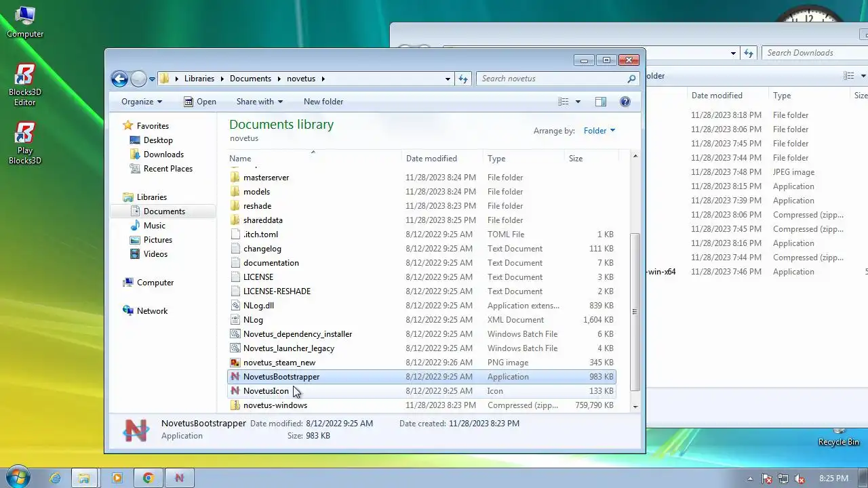Image resolution: width=868 pixels, height=488 pixels.
Task: Sort by the Name column header
Action: point(314,159)
